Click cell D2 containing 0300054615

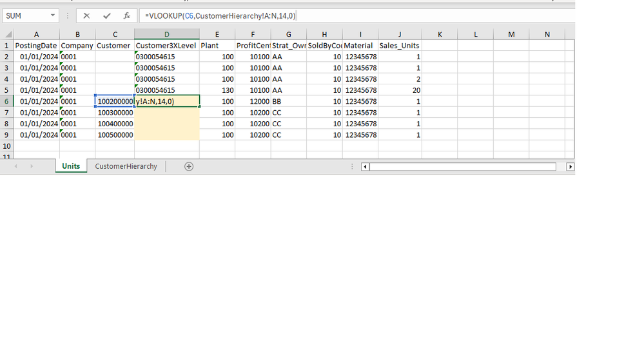167,57
